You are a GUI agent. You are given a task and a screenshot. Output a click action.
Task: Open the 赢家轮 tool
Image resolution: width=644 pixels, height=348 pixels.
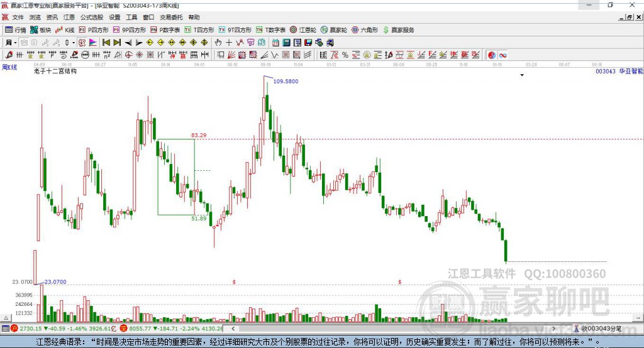334,30
